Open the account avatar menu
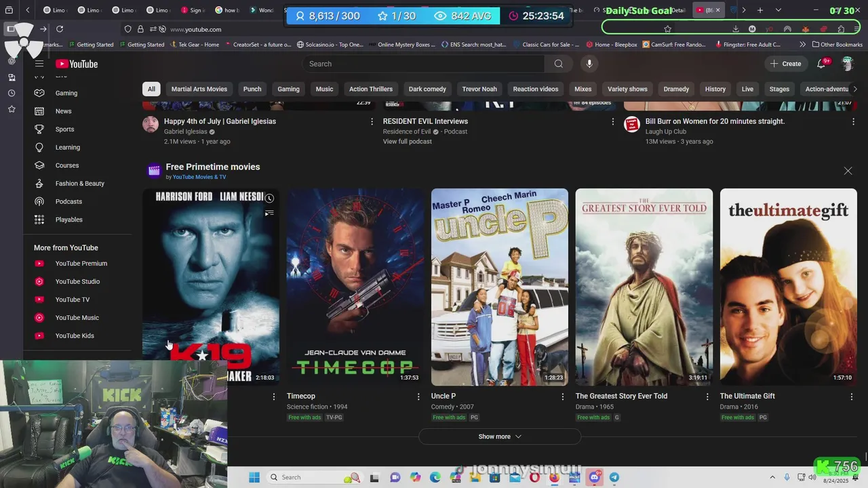Image resolution: width=868 pixels, height=488 pixels. (847, 64)
